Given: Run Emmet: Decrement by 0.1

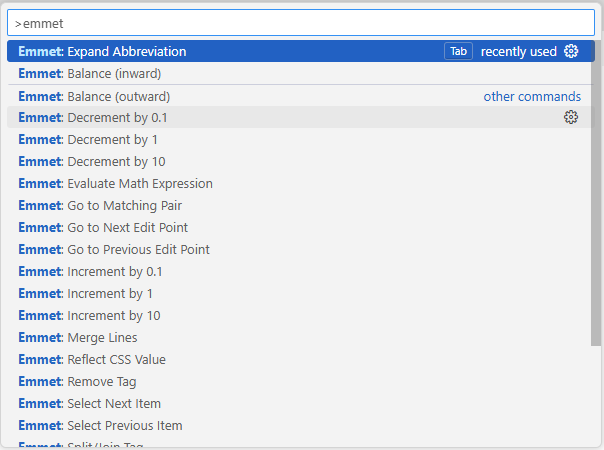Looking at the screenshot, I should [x=301, y=117].
